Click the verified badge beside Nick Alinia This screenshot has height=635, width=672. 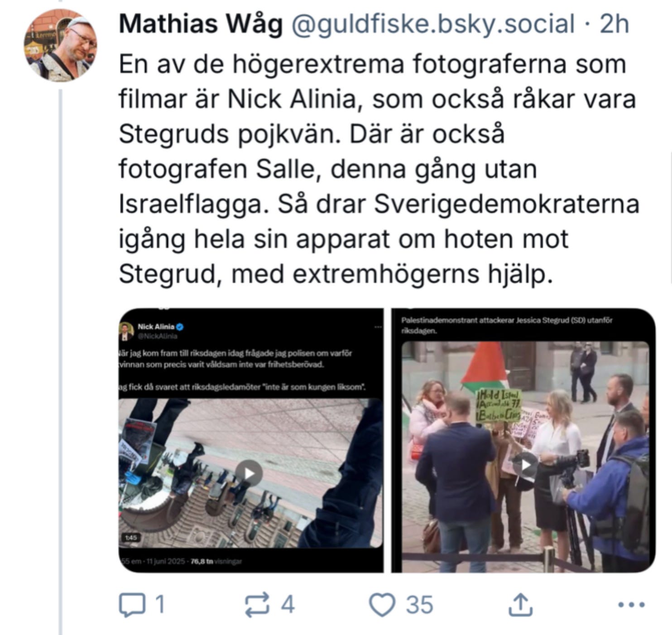coord(180,327)
